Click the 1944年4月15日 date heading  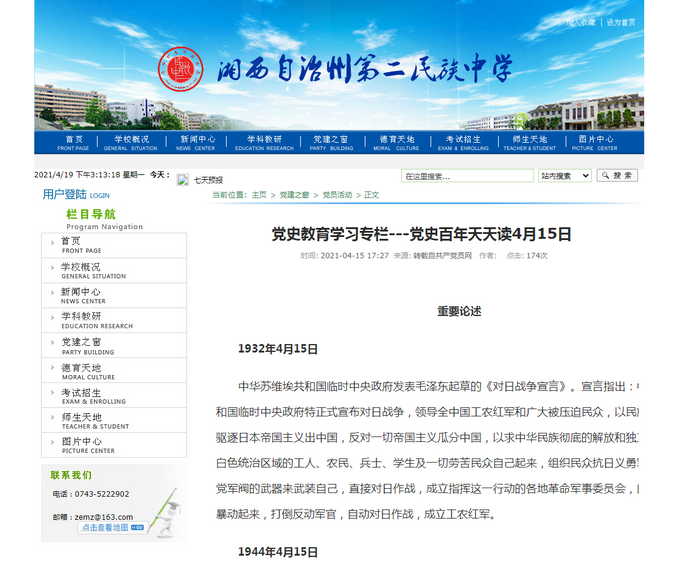point(278,552)
